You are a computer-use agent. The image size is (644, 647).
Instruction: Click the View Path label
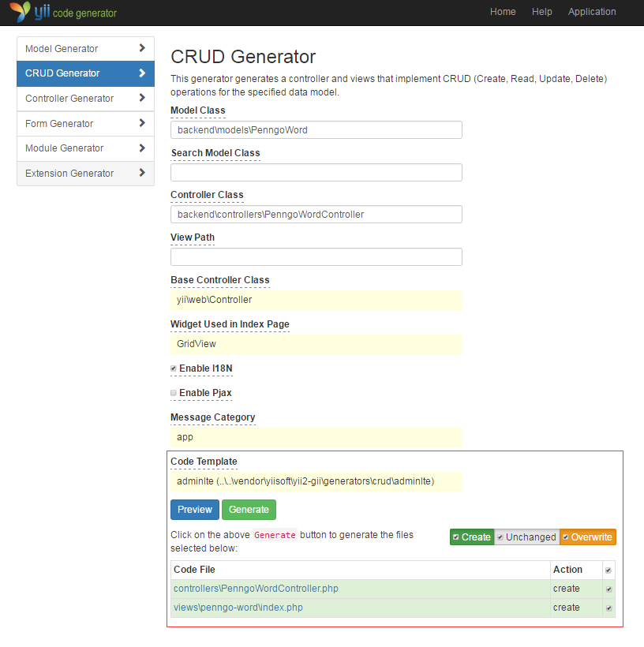point(193,237)
